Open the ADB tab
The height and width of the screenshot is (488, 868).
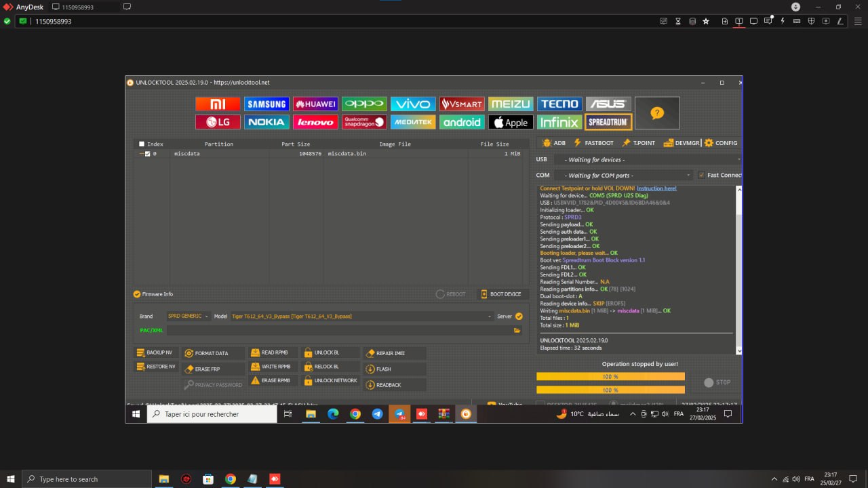pos(554,143)
